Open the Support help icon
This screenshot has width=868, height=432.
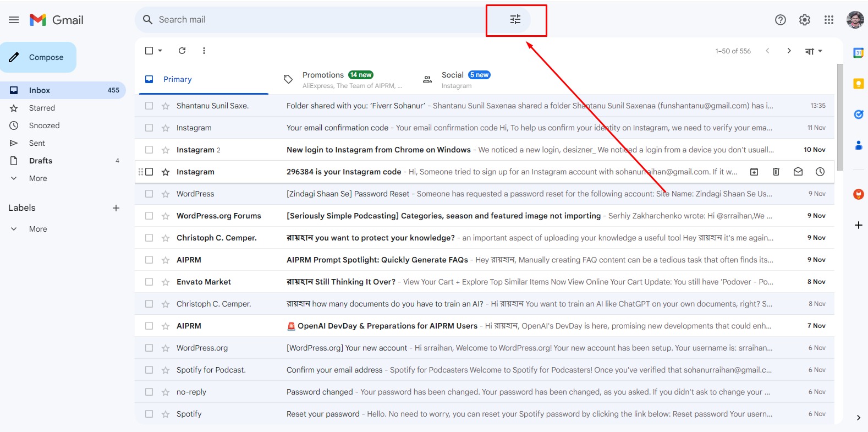coord(781,20)
